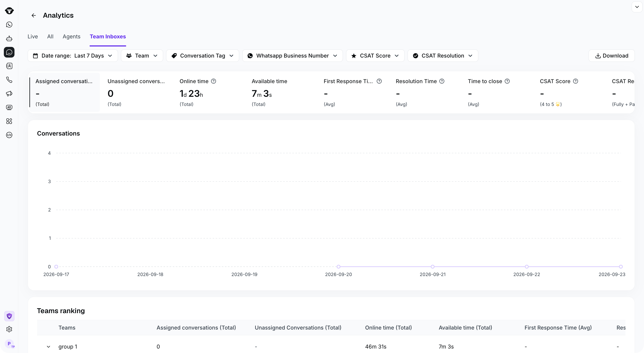
Task: Click the 2026-09-20 chart data point
Action: coord(338,267)
